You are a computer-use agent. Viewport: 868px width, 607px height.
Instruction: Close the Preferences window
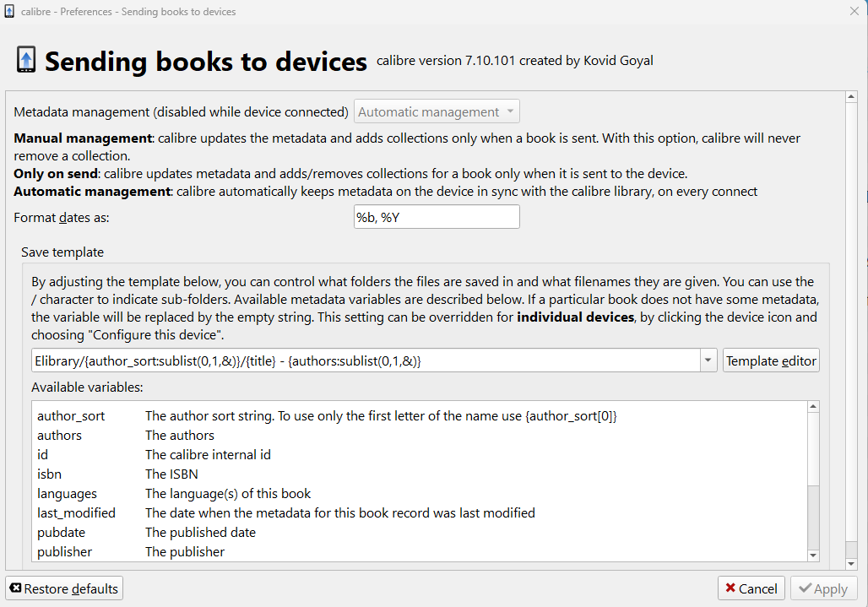pos(854,12)
